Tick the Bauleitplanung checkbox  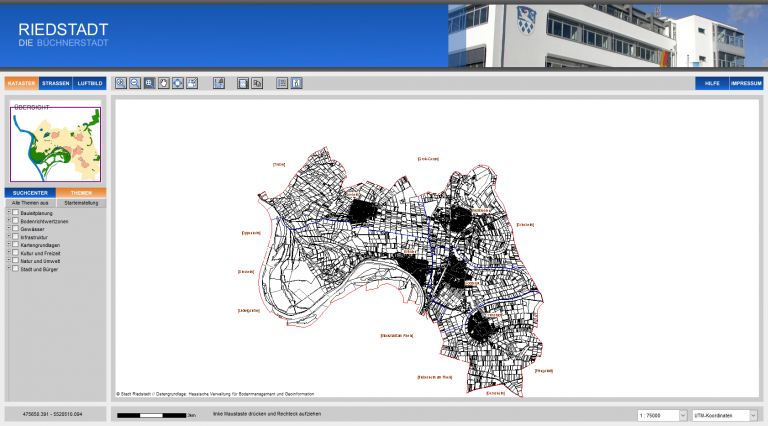16,213
